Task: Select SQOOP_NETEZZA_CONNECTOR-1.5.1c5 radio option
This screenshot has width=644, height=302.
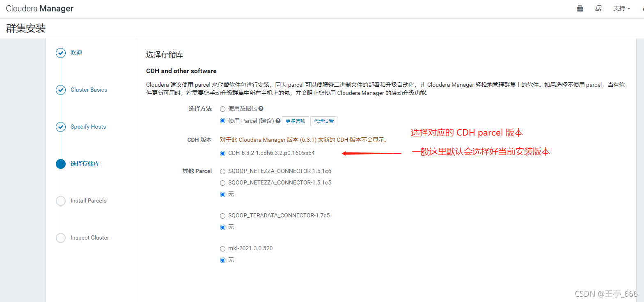Action: pyautogui.click(x=222, y=183)
